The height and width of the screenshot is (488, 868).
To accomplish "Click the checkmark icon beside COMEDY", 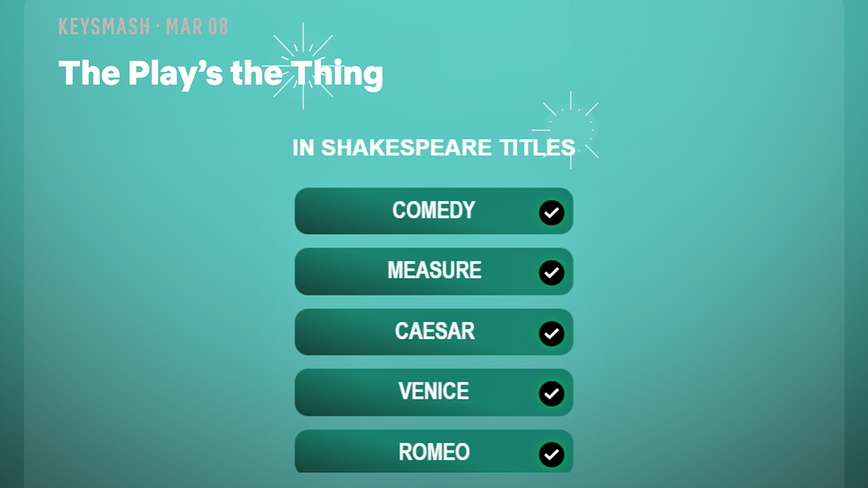I will (x=551, y=213).
